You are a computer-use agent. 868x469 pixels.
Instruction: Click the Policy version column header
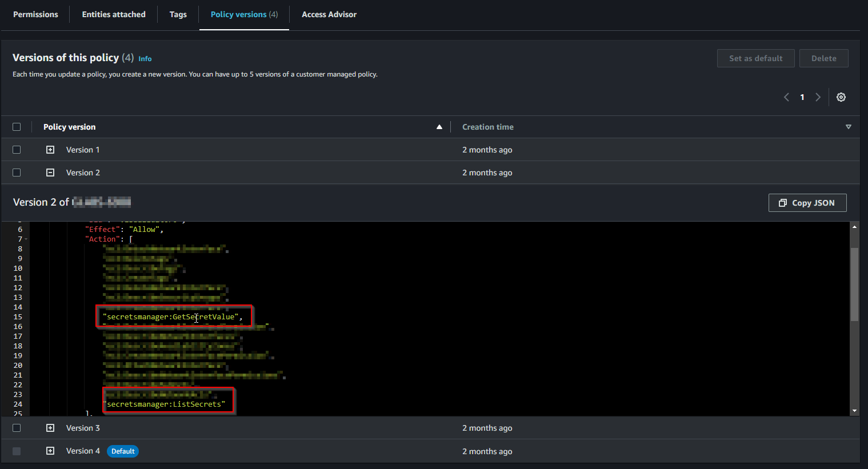click(70, 127)
